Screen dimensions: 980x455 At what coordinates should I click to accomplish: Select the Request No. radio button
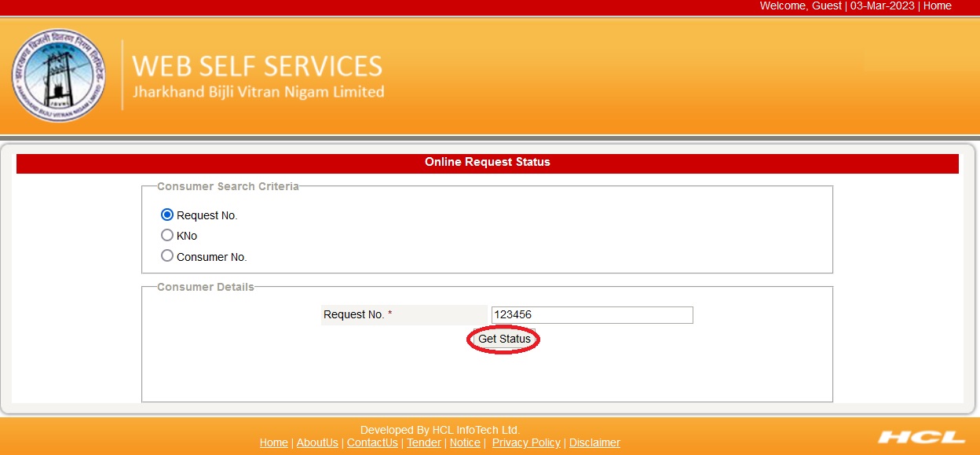[166, 215]
